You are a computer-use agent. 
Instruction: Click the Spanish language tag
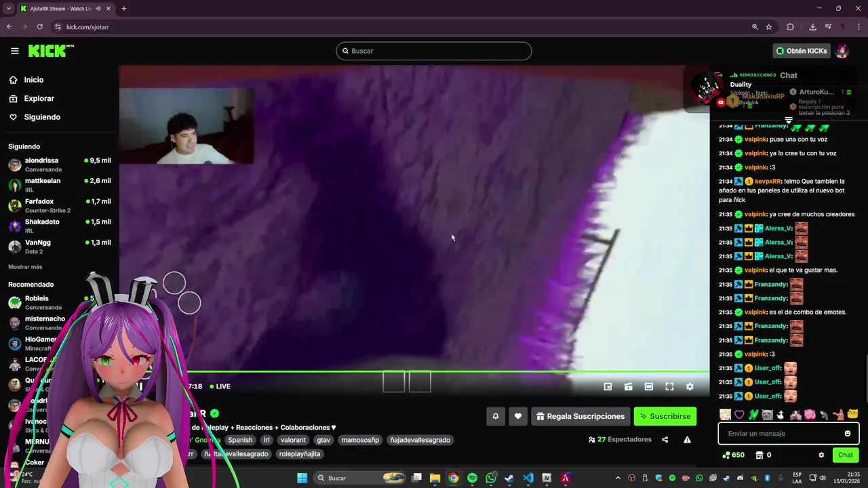point(240,440)
